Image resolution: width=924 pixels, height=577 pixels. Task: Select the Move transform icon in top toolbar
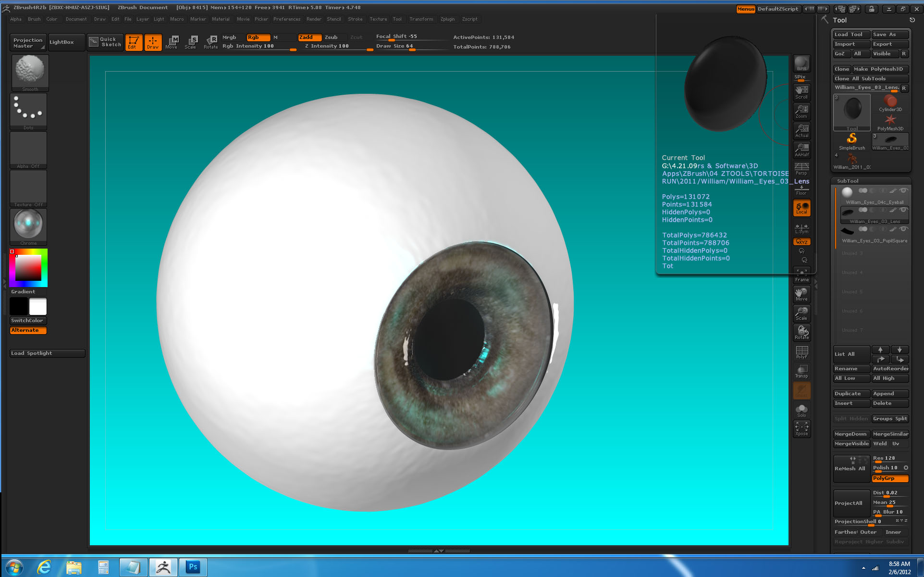[172, 42]
